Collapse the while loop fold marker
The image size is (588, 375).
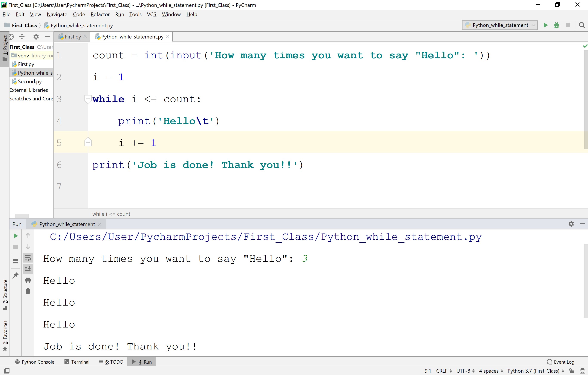[x=88, y=99]
